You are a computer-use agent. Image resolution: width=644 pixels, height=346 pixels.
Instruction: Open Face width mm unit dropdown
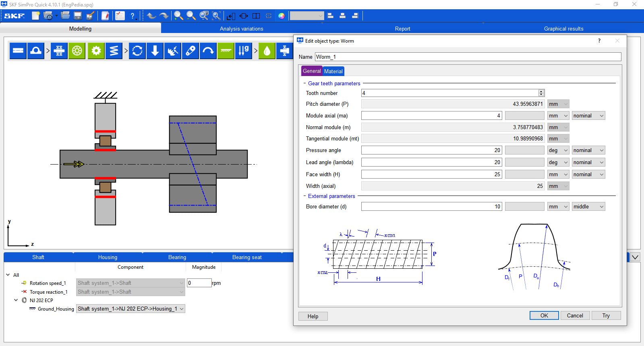point(558,174)
